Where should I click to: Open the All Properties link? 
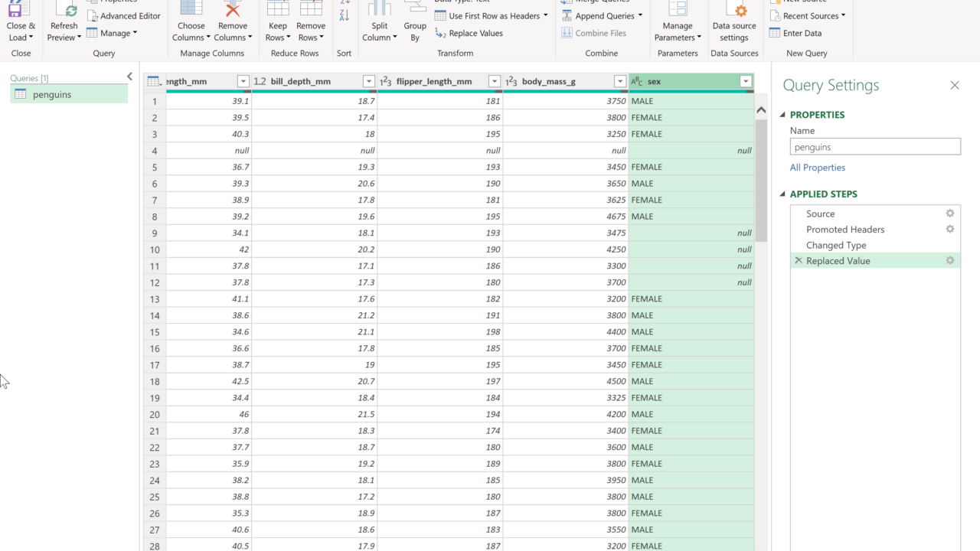click(x=818, y=168)
